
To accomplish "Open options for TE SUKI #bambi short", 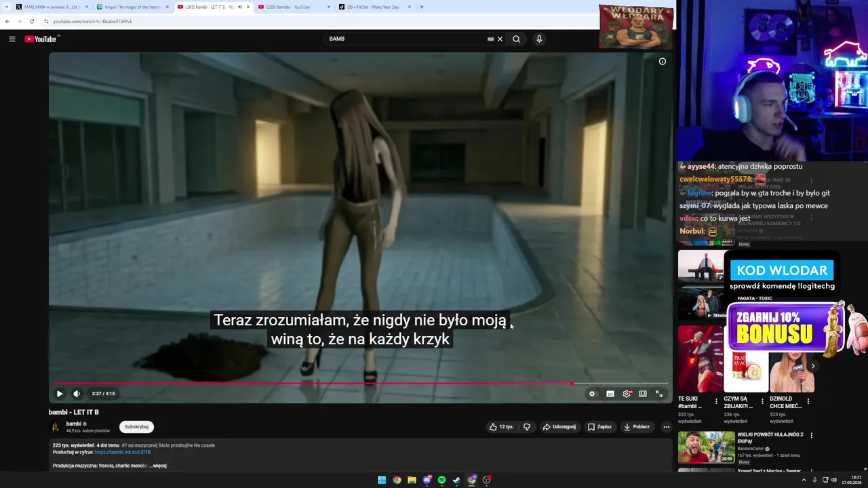I will (x=716, y=401).
